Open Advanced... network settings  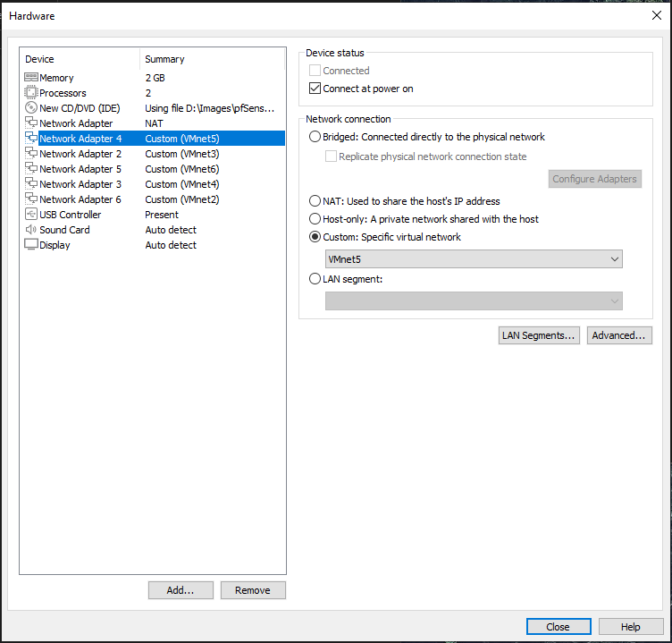click(619, 335)
